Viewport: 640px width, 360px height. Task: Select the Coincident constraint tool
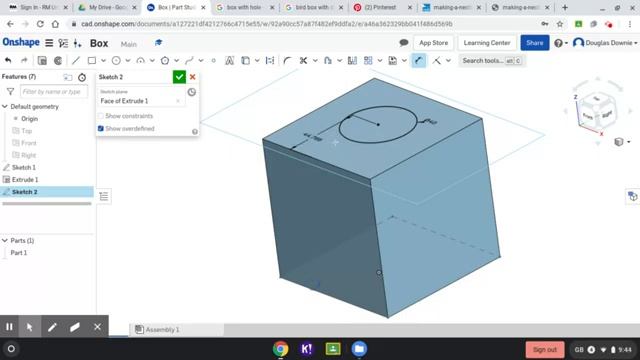pyautogui.click(x=437, y=60)
